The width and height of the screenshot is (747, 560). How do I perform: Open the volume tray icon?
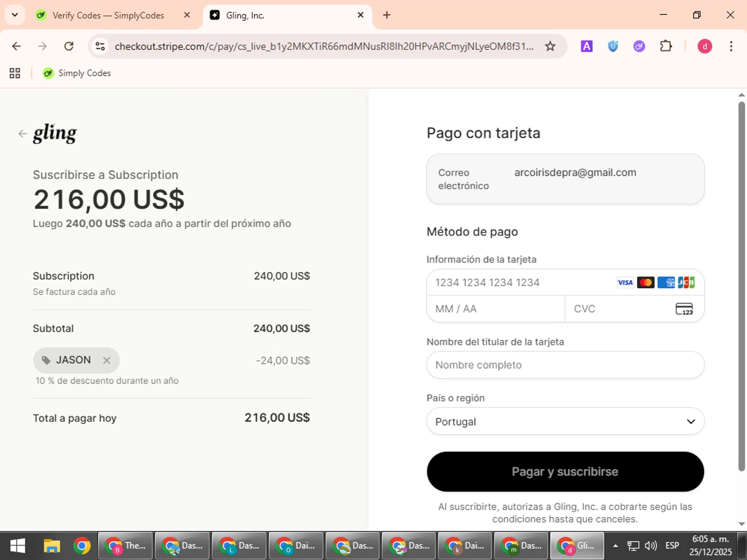click(651, 546)
